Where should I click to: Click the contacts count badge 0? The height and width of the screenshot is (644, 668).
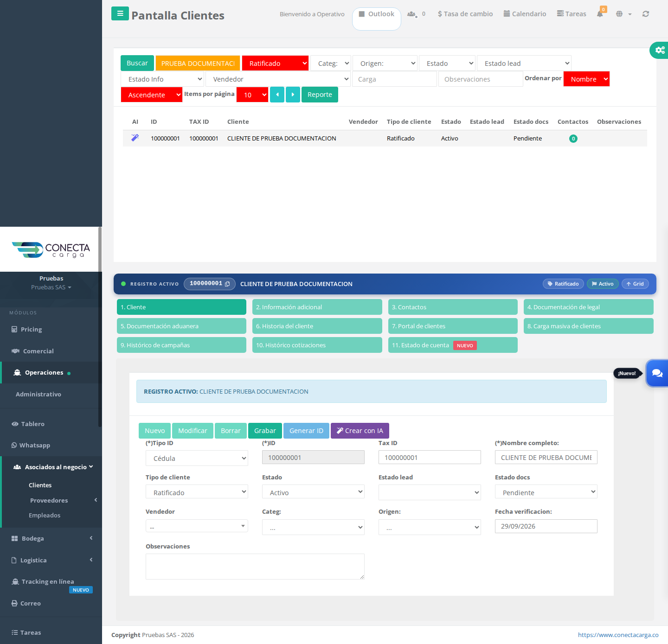point(573,139)
